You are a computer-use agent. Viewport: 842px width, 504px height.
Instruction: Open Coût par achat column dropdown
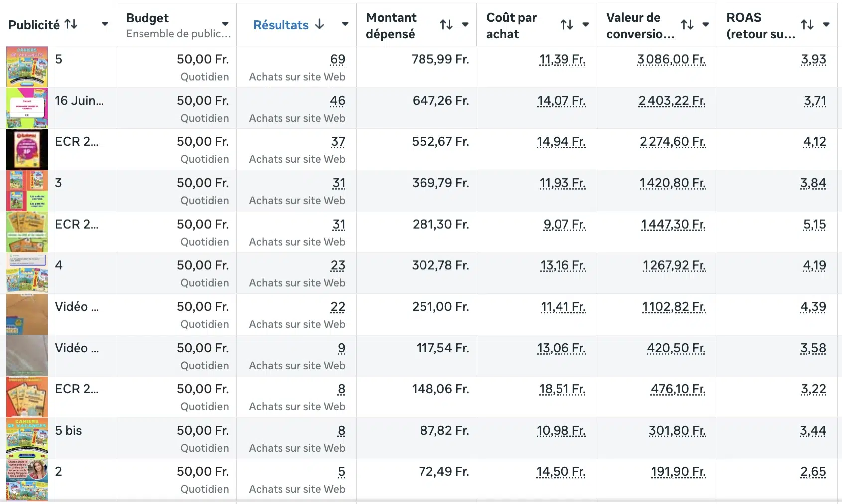pos(586,24)
